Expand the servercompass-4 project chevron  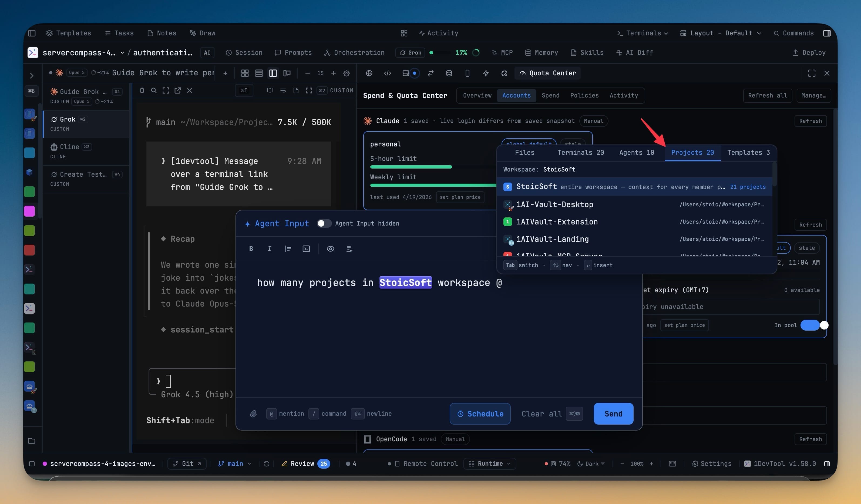click(x=122, y=53)
